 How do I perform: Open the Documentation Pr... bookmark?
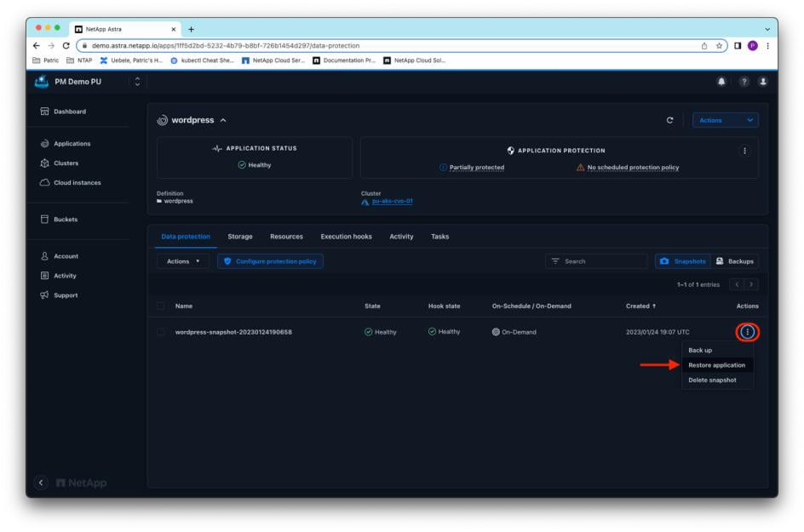point(344,60)
